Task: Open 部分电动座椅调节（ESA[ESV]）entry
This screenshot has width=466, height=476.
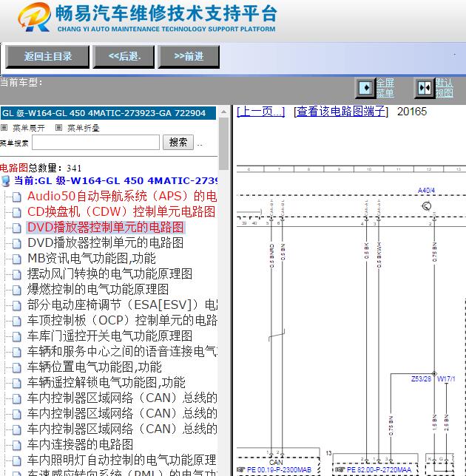Action: 122,305
